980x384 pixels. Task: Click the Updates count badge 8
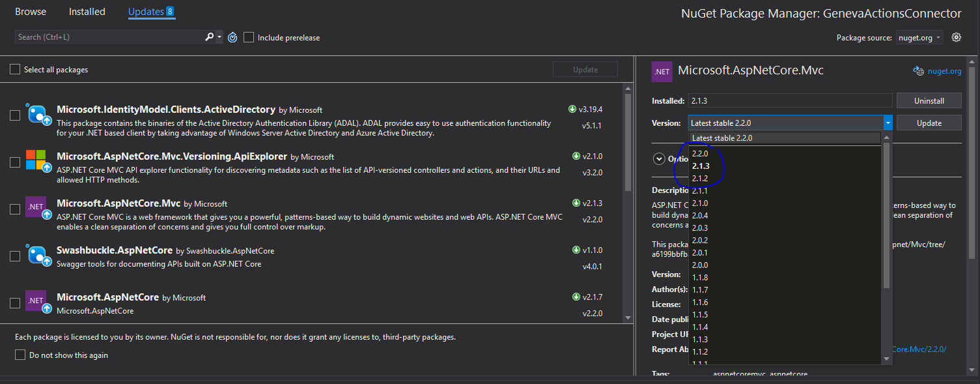point(170,12)
